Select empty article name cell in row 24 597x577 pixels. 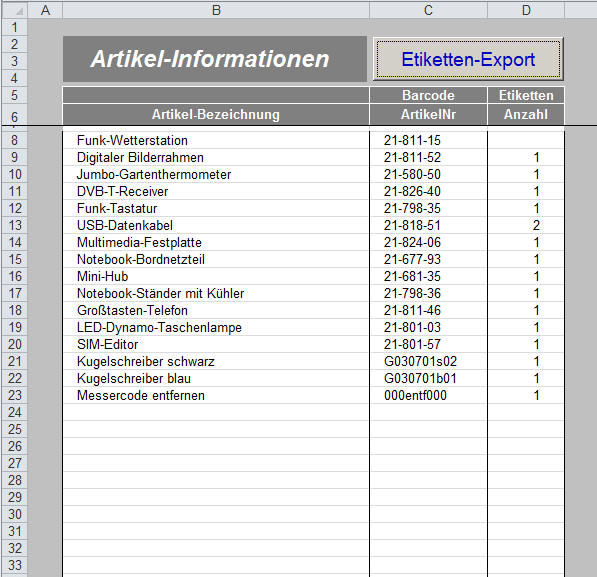click(x=216, y=412)
